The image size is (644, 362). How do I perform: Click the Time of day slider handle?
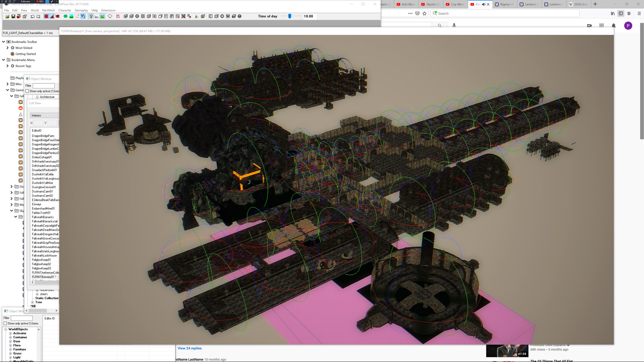[290, 16]
